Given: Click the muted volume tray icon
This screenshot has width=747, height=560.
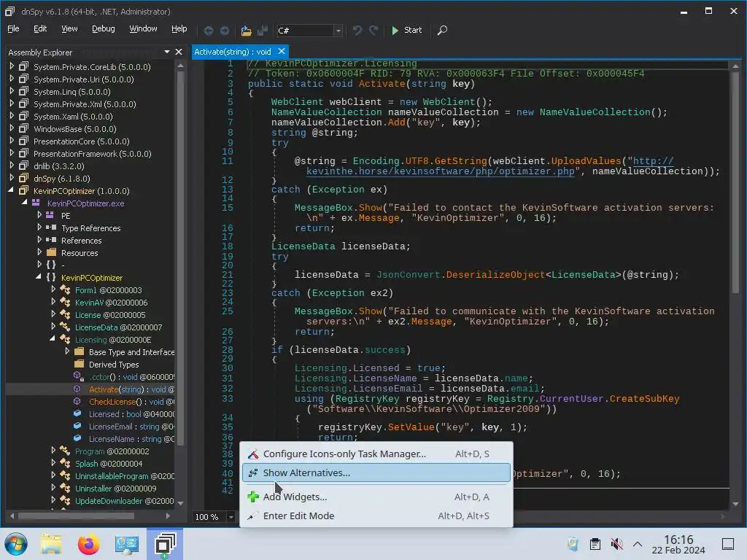Looking at the screenshot, I should click(x=616, y=544).
